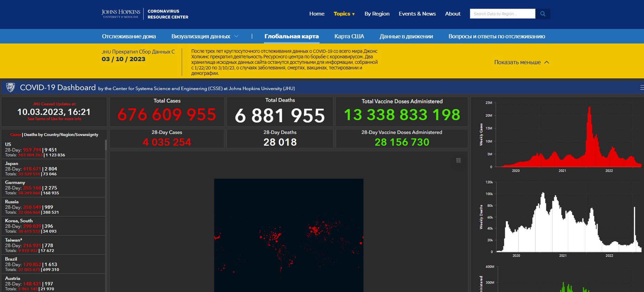
Task: Select the US row in country list
Action: (x=53, y=149)
